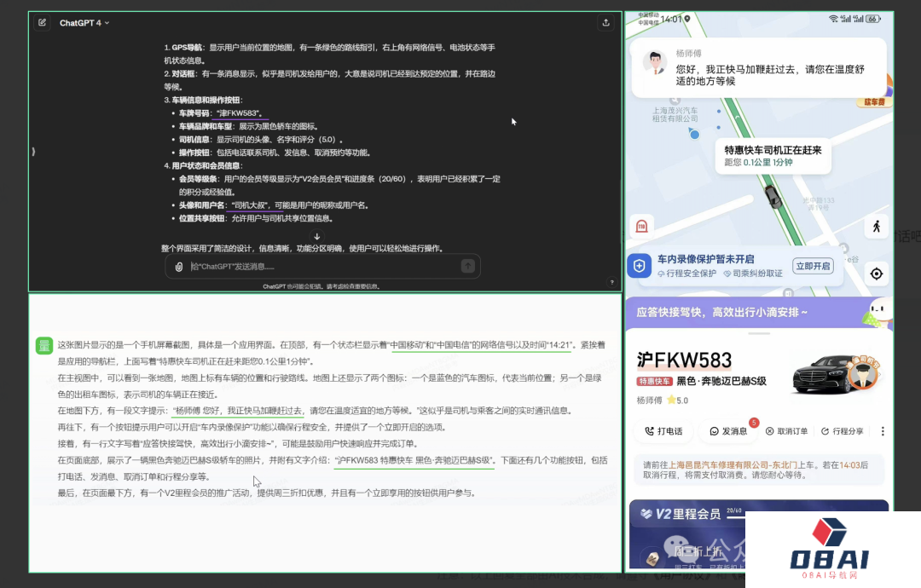Viewport: 921px width, 588px height.
Task: Click the send message arrow button
Action: coord(467,267)
